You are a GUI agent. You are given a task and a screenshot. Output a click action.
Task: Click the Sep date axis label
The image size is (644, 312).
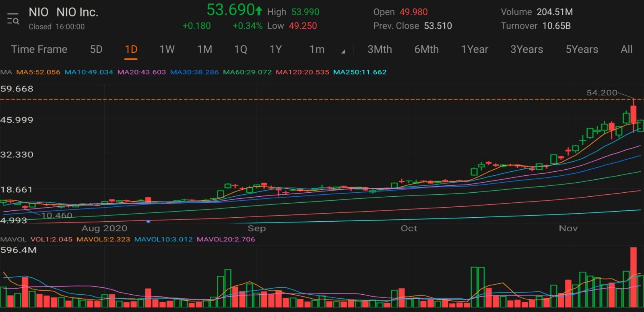tap(257, 229)
